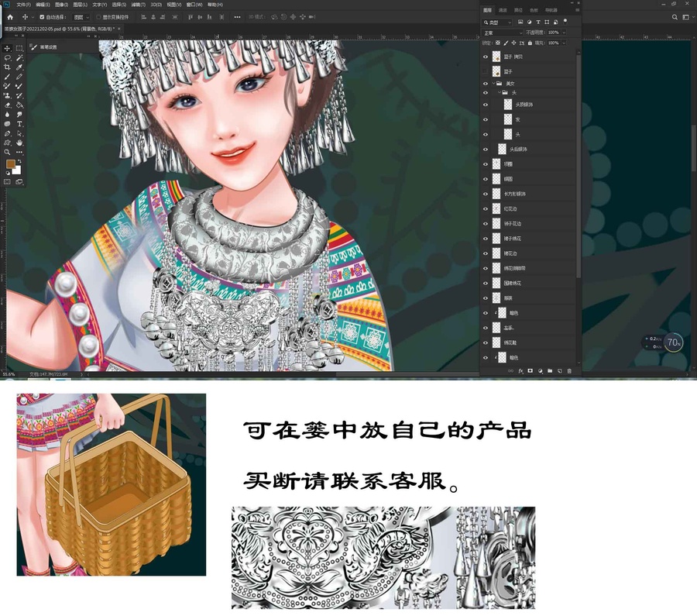This screenshot has width=697, height=616.
Task: Select the Hand tool
Action: [19, 143]
